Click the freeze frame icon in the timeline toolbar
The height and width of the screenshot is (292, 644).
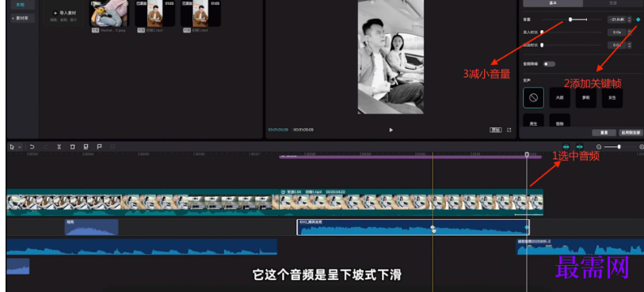point(86,147)
